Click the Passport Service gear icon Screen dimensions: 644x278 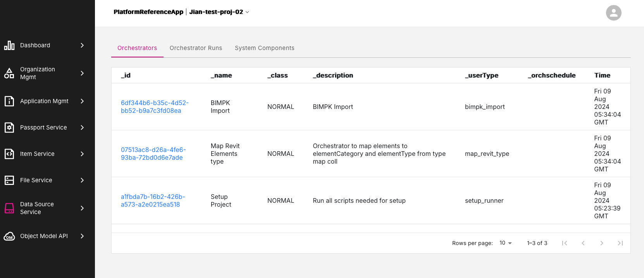point(9,128)
